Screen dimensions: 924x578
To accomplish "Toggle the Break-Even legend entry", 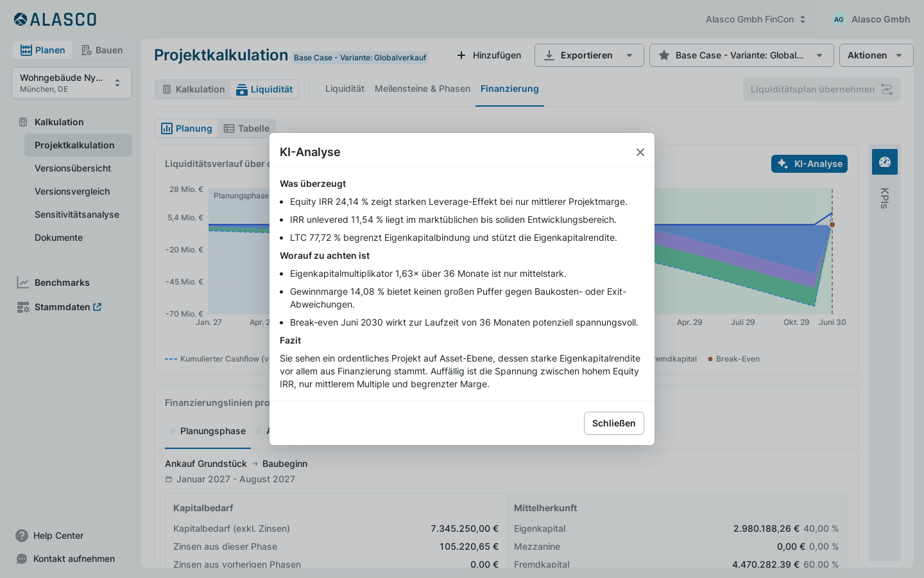I will 734,359.
